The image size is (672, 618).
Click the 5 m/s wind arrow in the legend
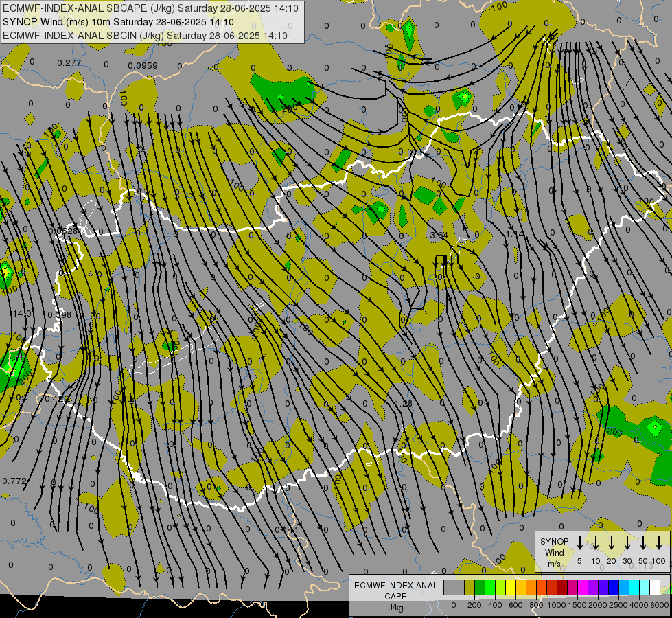click(579, 543)
